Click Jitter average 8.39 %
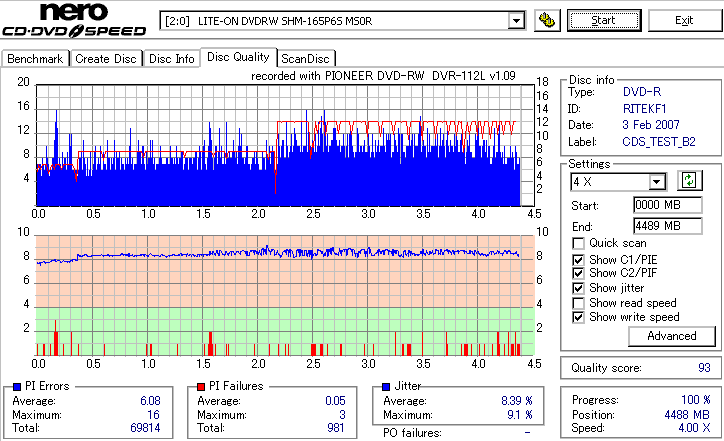The width and height of the screenshot is (724, 441). [517, 401]
